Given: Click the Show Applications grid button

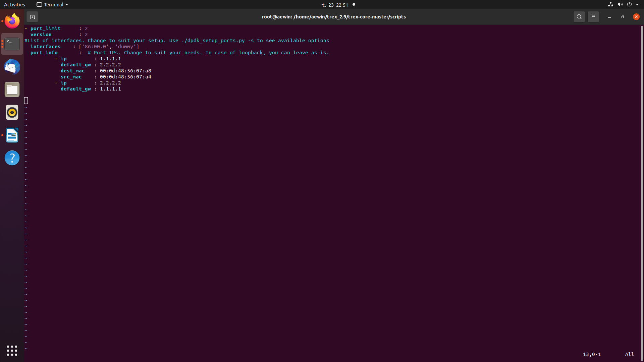Looking at the screenshot, I should pos(12,350).
